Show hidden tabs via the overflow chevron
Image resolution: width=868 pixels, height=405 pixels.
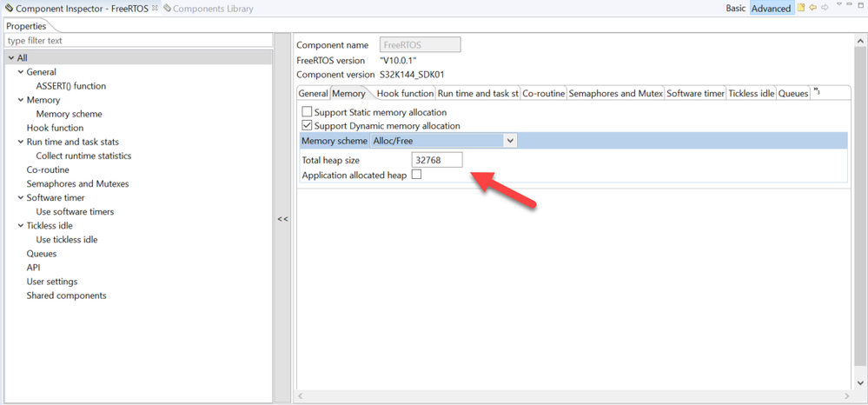click(x=817, y=91)
